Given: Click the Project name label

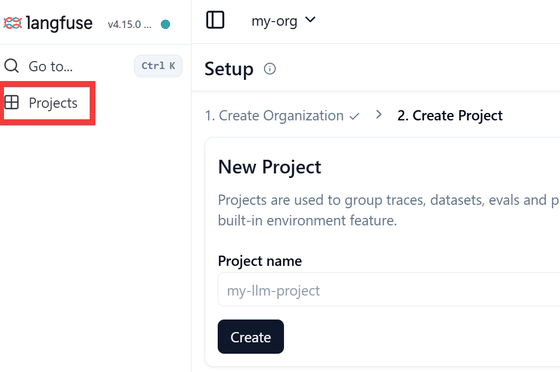Looking at the screenshot, I should 260,261.
